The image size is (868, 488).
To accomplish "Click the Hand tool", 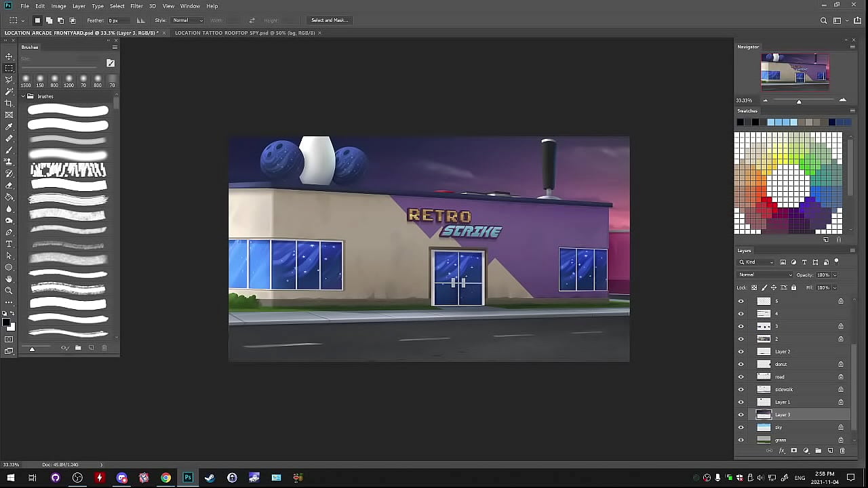I will [9, 279].
